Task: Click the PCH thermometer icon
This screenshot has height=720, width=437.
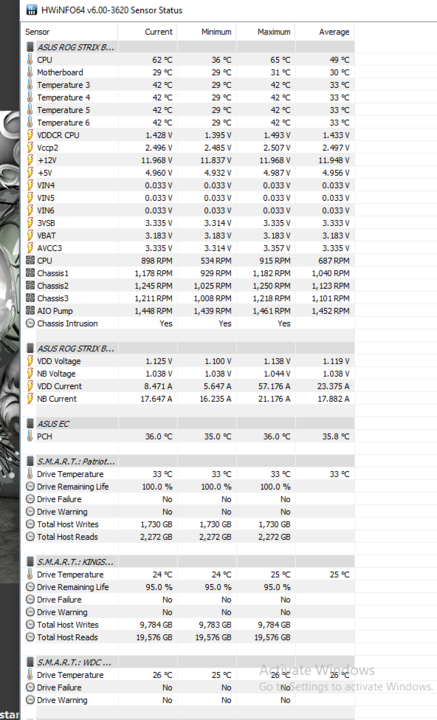Action: [x=30, y=436]
